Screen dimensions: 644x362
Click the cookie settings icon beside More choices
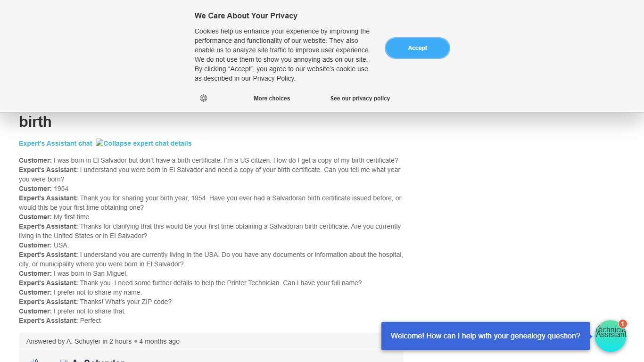pos(203,98)
